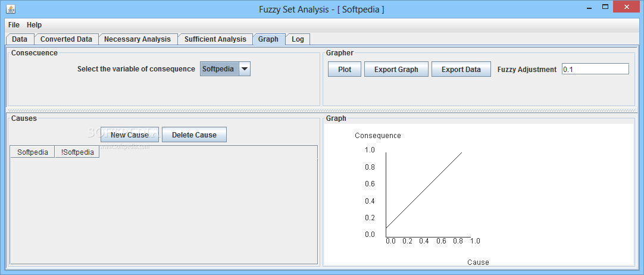Click the Export Data button
Viewport: 644px width, 275px height.
[x=461, y=70]
